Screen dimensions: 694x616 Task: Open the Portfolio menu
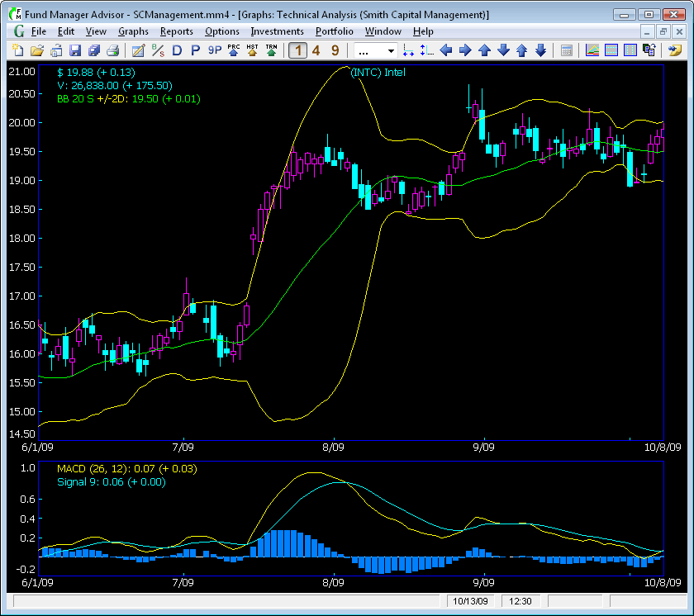click(x=334, y=31)
